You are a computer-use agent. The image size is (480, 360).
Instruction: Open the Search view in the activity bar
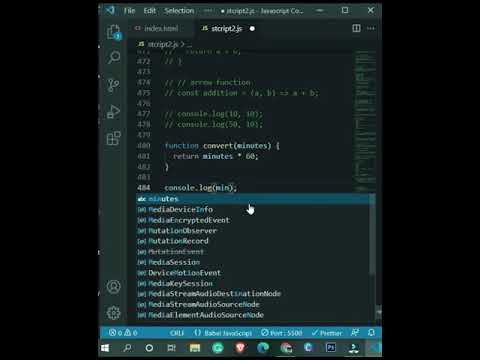pos(114,57)
